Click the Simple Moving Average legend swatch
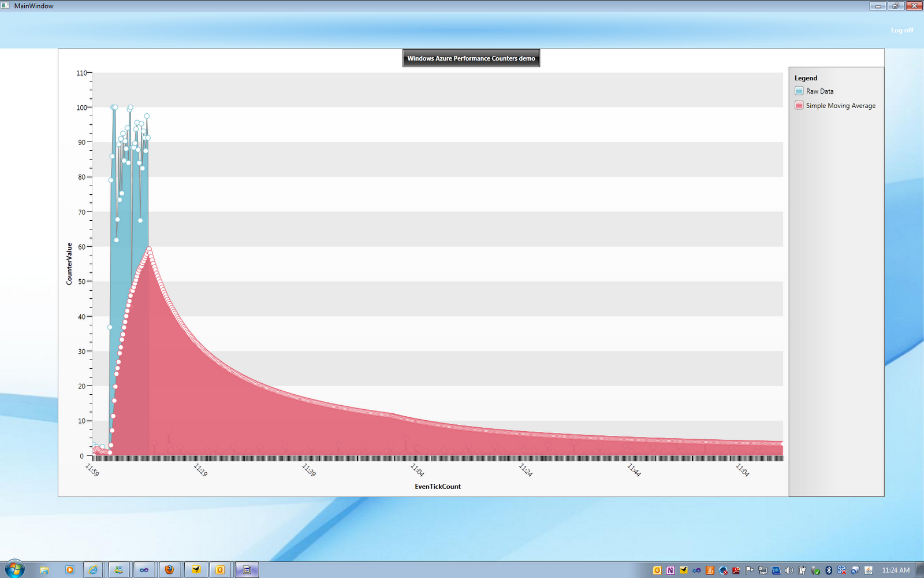This screenshot has width=924, height=578. coord(799,105)
